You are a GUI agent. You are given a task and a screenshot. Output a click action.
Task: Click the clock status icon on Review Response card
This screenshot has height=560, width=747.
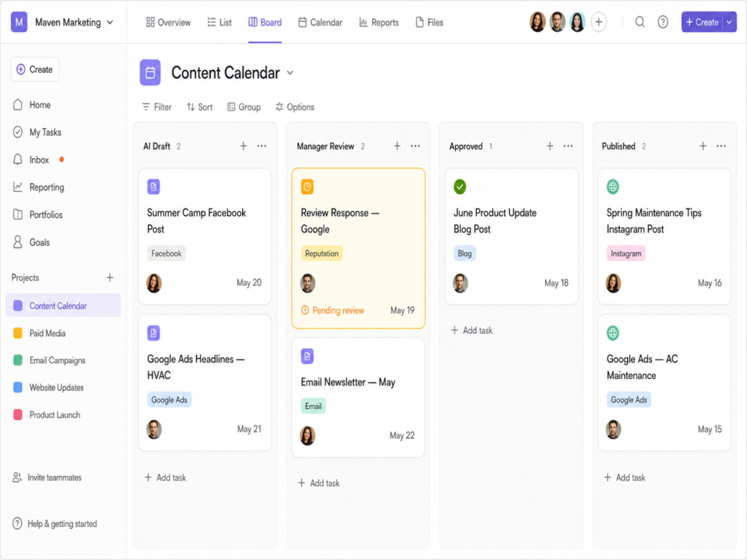coord(307,187)
